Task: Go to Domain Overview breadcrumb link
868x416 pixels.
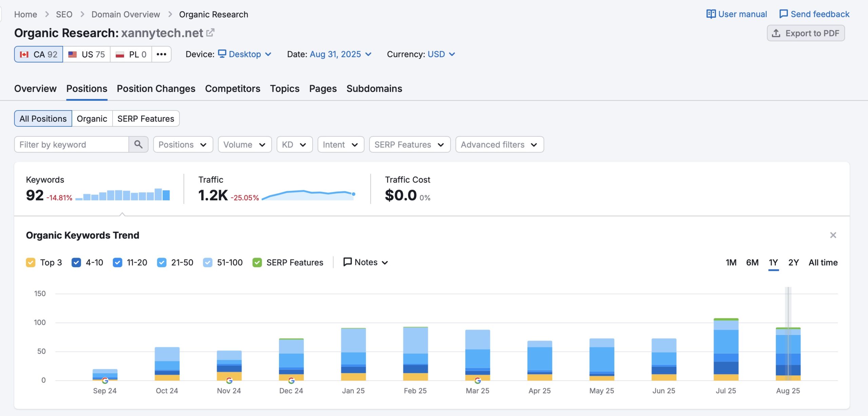Action: [x=125, y=14]
